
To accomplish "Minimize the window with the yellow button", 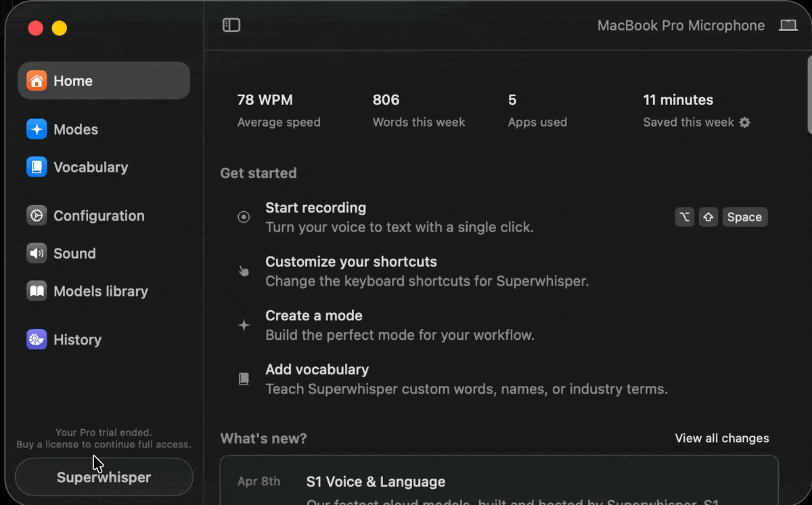I will coord(60,28).
